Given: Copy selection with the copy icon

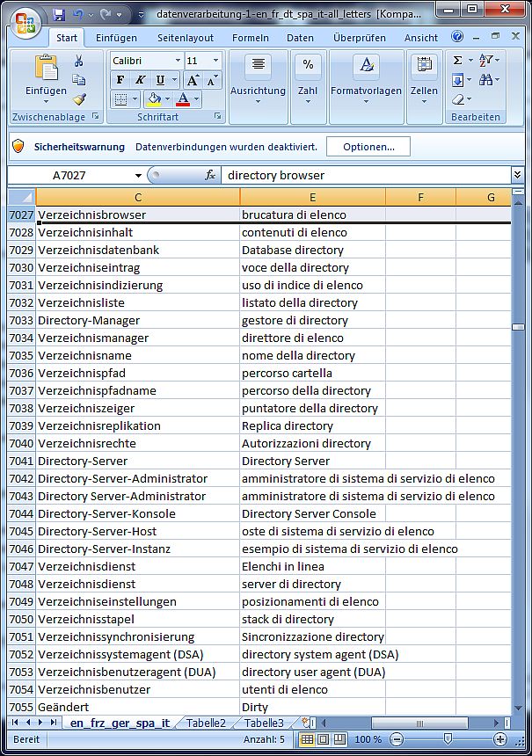Looking at the screenshot, I should pyautogui.click(x=78, y=79).
